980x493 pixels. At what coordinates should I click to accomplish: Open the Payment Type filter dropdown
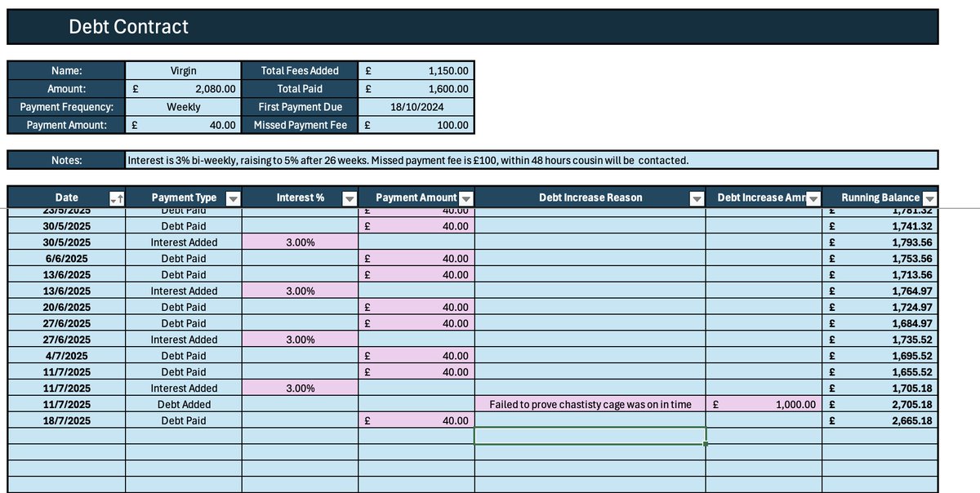(x=233, y=198)
